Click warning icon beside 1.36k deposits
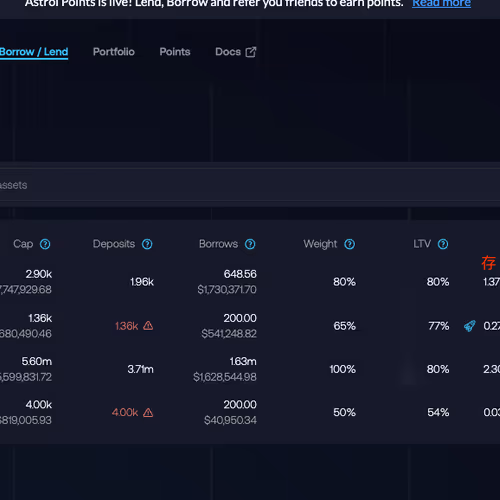 pos(148,326)
